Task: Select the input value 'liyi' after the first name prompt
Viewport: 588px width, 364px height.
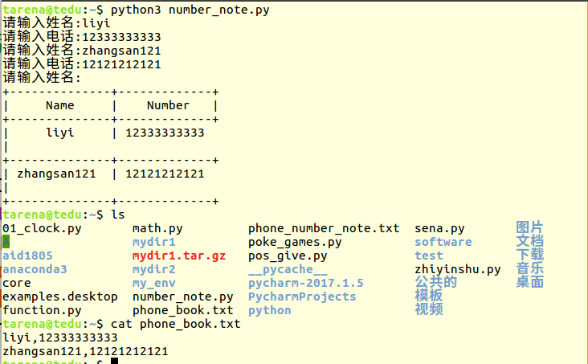Action: [x=96, y=23]
